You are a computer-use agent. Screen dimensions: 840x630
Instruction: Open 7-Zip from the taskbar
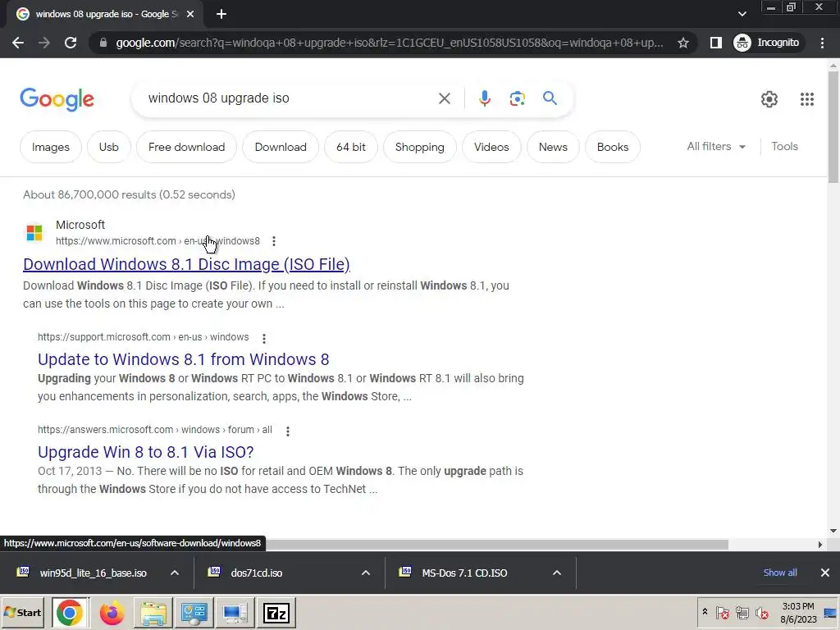pos(276,613)
